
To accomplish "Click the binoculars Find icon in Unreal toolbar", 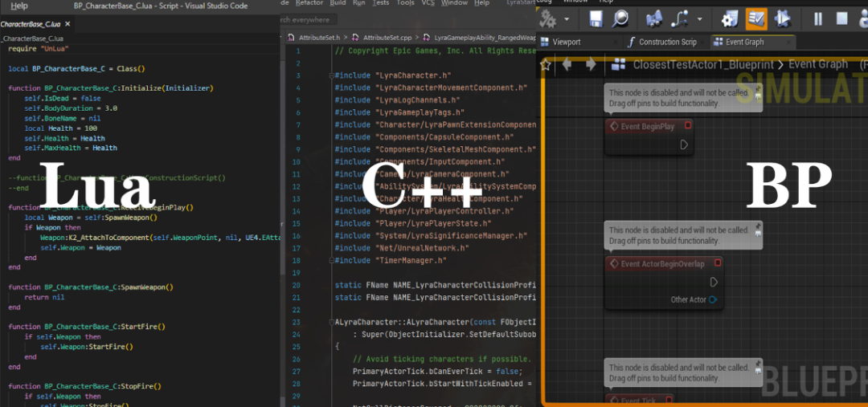I will pos(654,20).
